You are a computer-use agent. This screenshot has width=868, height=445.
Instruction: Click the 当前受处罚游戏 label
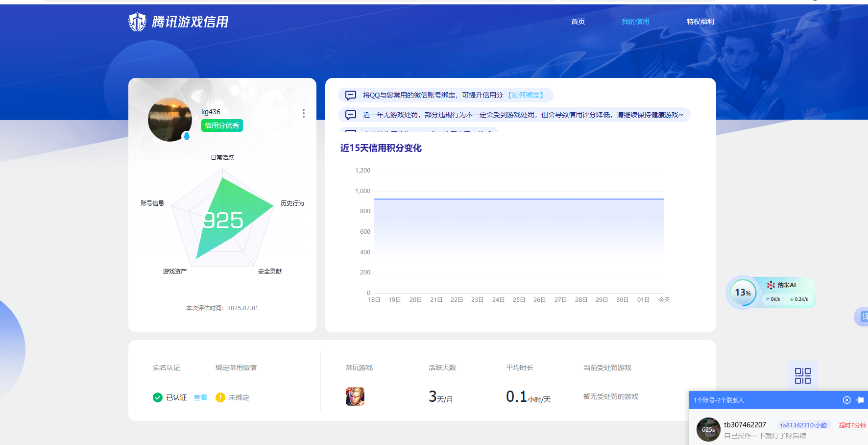click(607, 368)
